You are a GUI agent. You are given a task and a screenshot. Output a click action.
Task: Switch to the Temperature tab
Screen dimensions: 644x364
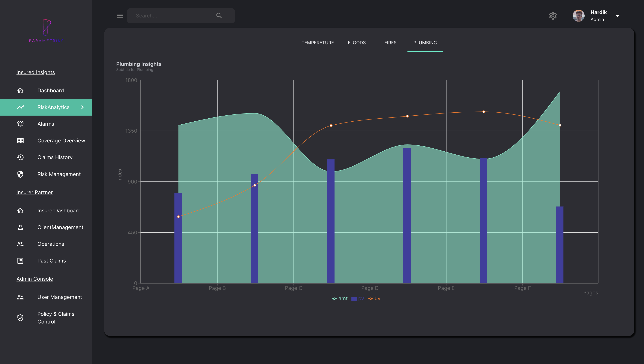click(x=318, y=43)
